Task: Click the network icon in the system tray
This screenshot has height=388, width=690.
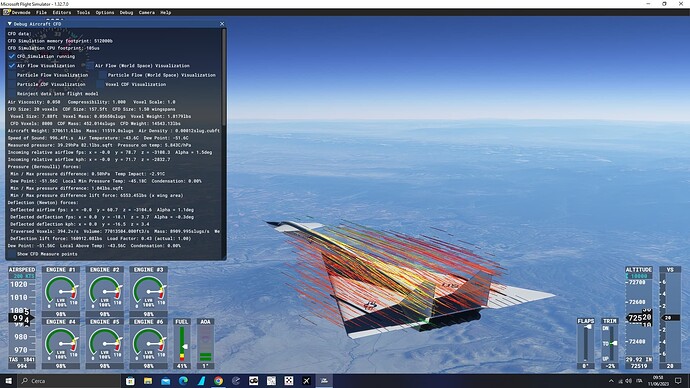Action: (x=620, y=381)
